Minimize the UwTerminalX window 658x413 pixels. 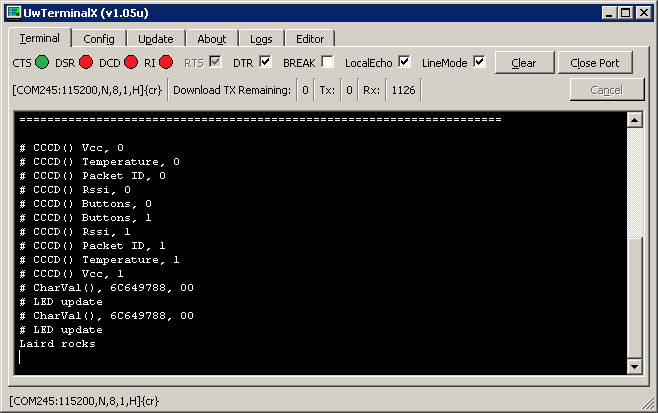[609, 13]
